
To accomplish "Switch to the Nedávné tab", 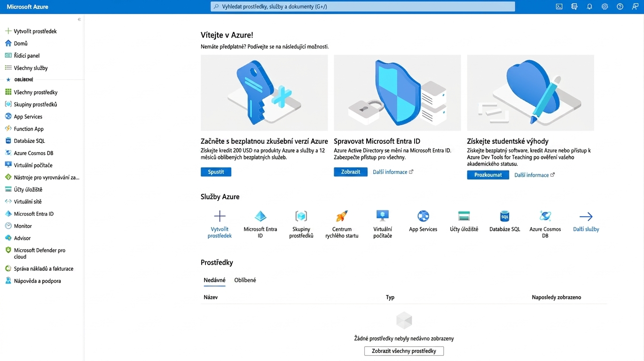I will (x=214, y=280).
